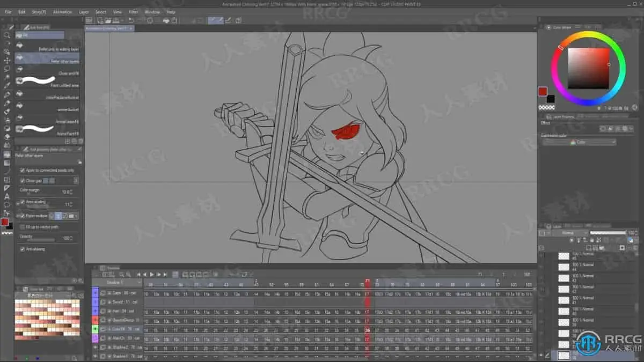This screenshot has width=644, height=362.
Task: Toggle visibility of Shadow2 timeline track
Action: coord(96,348)
